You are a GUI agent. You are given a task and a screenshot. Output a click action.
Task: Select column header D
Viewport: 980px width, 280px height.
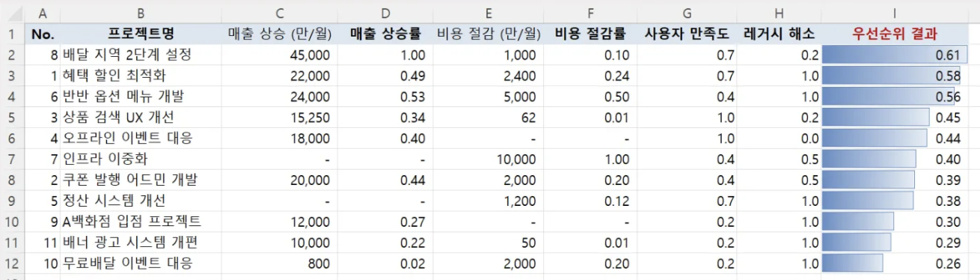(x=385, y=14)
